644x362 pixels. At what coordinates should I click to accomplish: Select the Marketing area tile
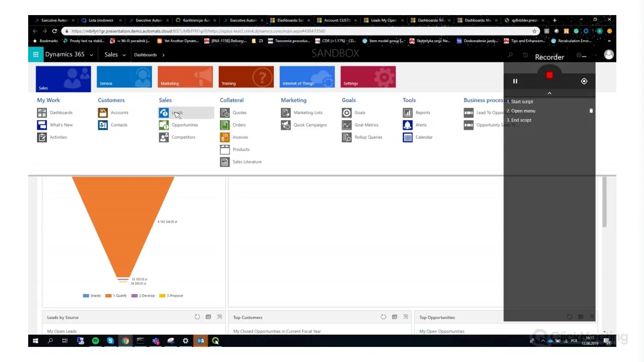pos(185,77)
